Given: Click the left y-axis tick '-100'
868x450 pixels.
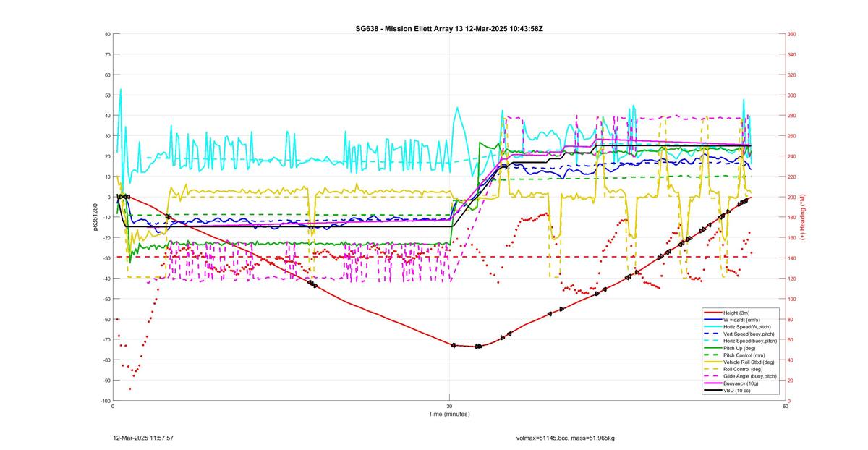Looking at the screenshot, I should click(105, 401).
